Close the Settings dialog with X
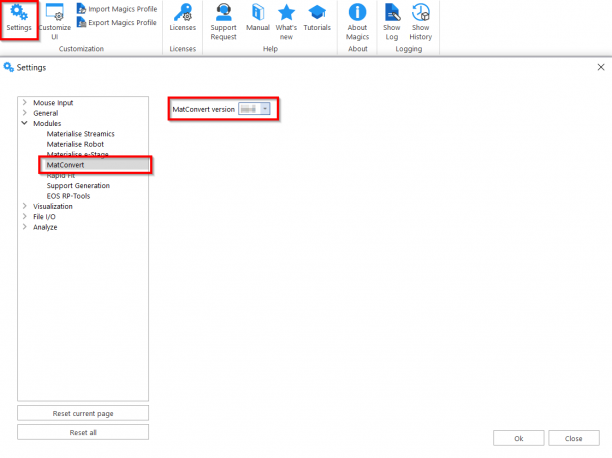The width and height of the screenshot is (612, 458). coord(601,67)
